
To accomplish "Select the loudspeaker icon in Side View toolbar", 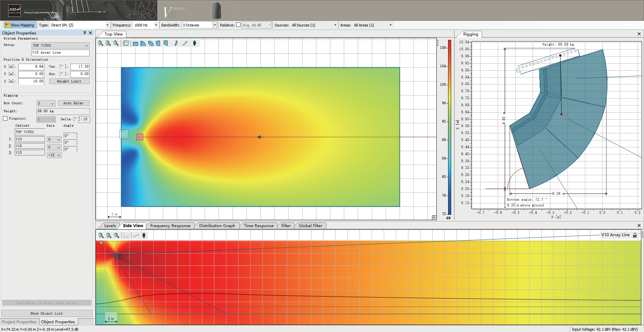I will 144,236.
